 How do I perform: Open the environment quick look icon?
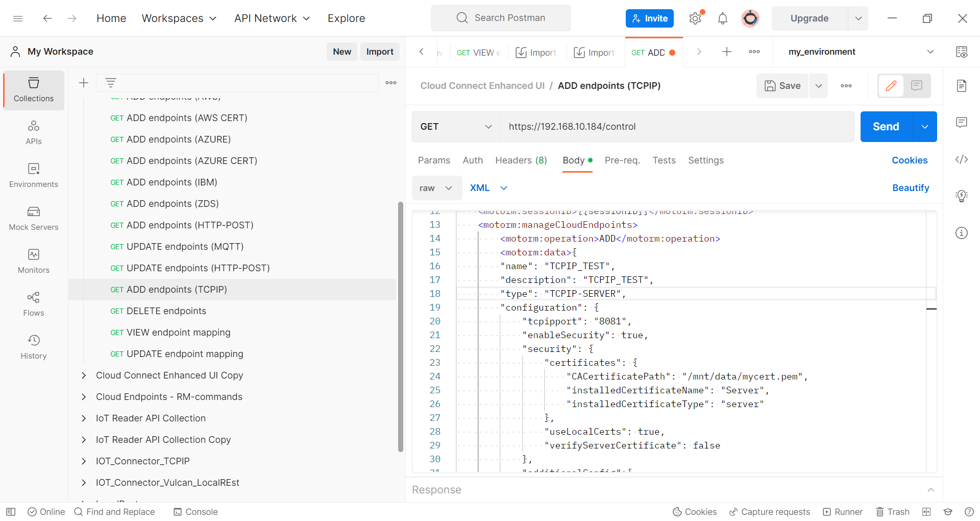coord(962,52)
